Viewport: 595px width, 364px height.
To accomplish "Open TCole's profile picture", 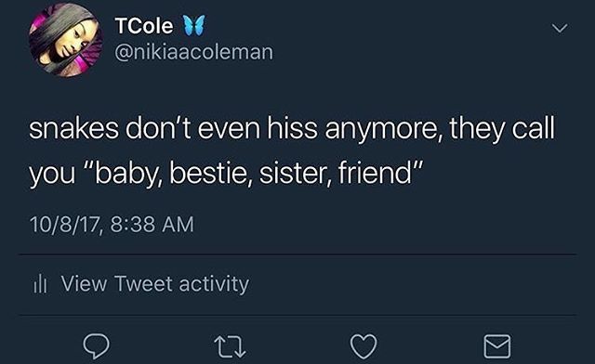I will 65,41.
